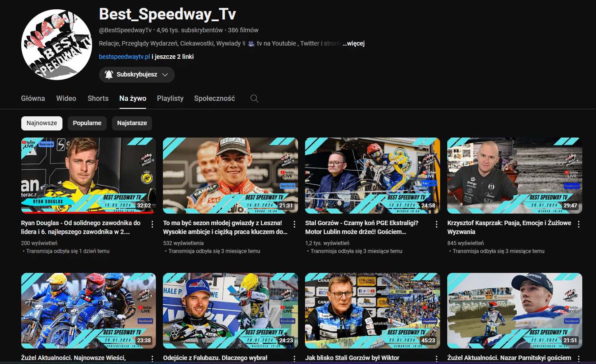Open three-dot menu for Leszno young star video

(x=294, y=224)
